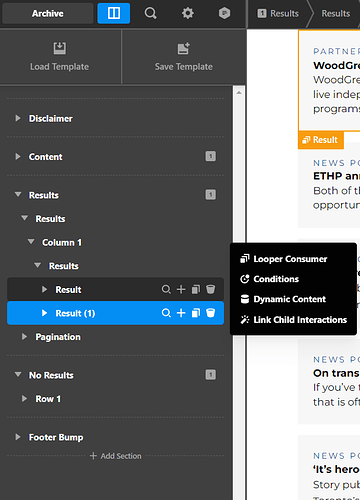This screenshot has width=360, height=500.
Task: Delete Result (1) with trash icon
Action: click(x=210, y=313)
